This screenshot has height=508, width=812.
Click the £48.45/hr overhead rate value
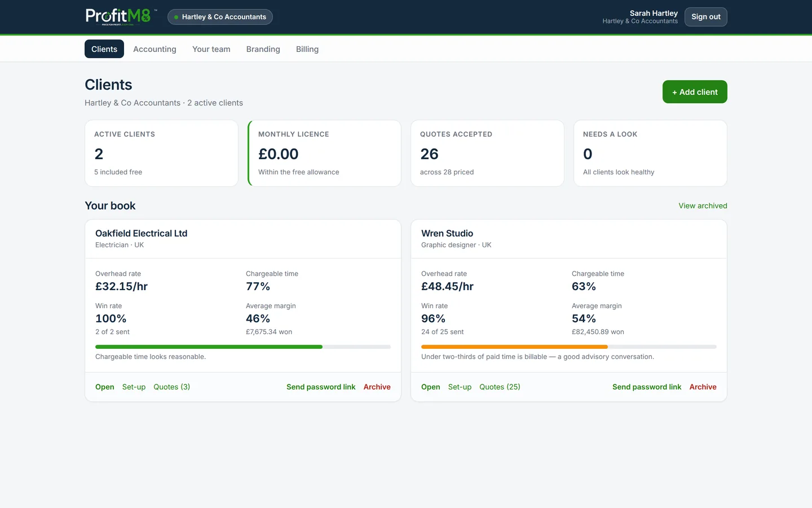coord(447,286)
